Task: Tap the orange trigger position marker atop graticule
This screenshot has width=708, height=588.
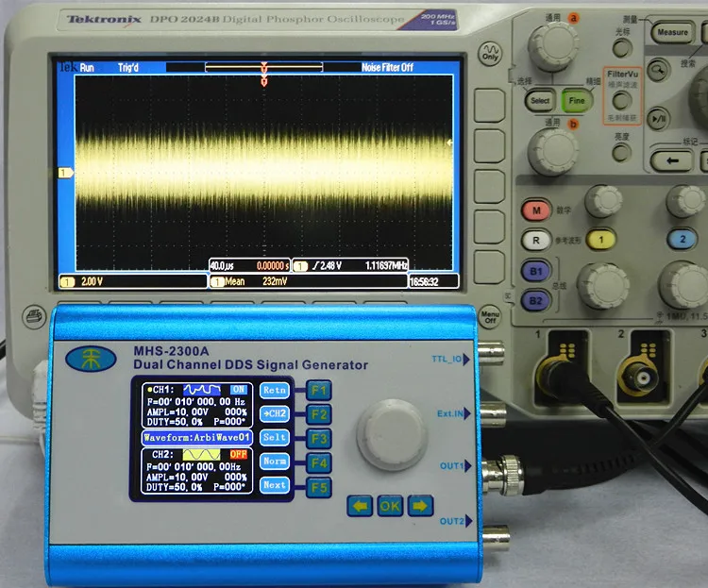Action: pyautogui.click(x=264, y=82)
